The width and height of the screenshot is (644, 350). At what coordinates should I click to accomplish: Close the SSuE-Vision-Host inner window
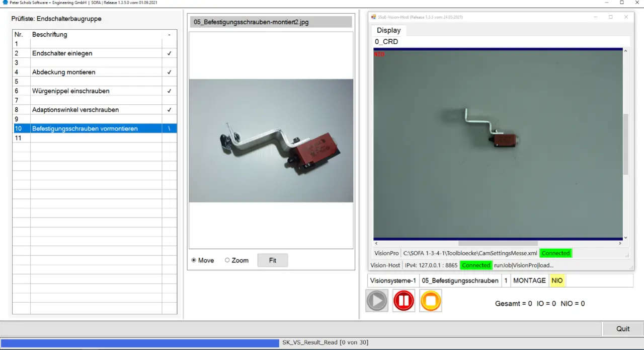click(626, 17)
